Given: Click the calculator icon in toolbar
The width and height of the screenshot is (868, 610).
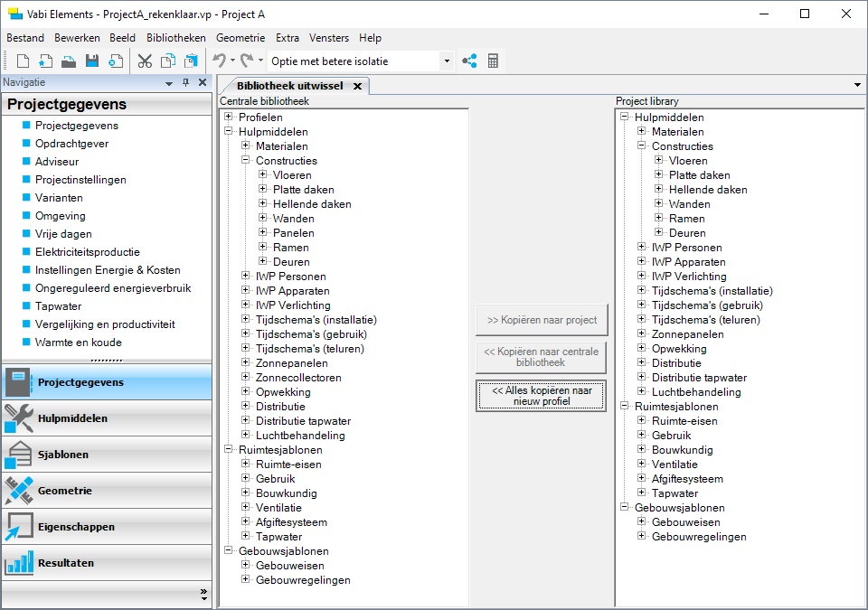Looking at the screenshot, I should tap(493, 61).
